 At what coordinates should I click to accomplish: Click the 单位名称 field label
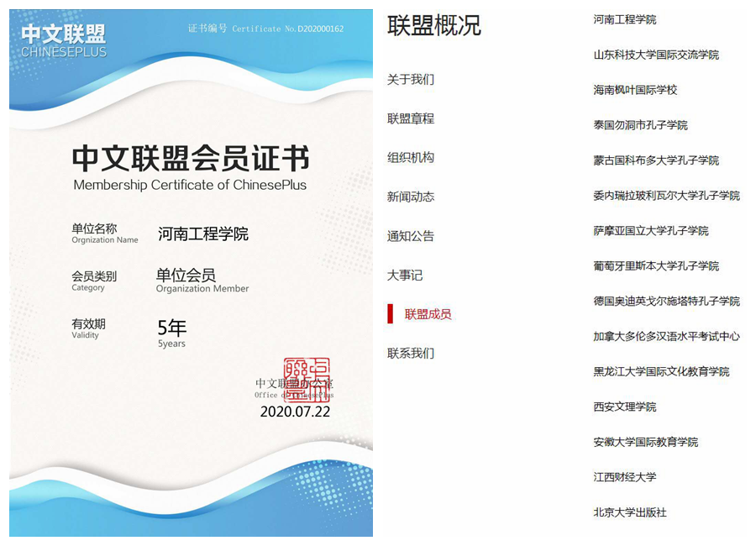click(94, 228)
